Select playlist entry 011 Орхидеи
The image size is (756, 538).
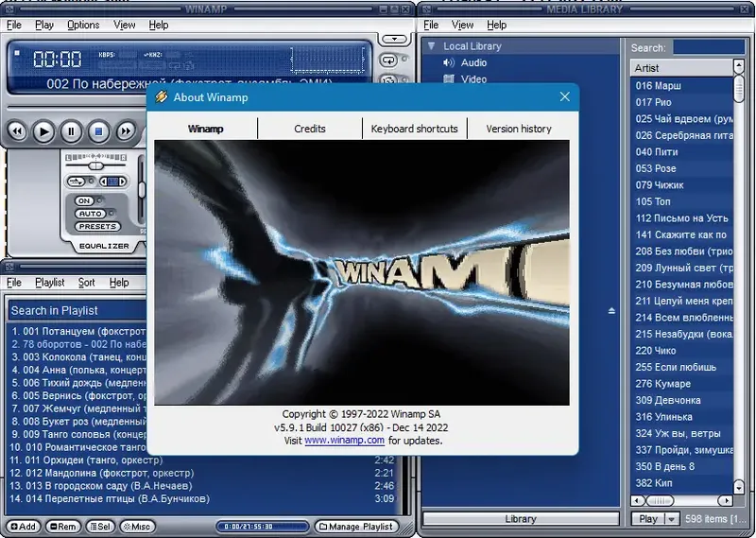(x=202, y=460)
